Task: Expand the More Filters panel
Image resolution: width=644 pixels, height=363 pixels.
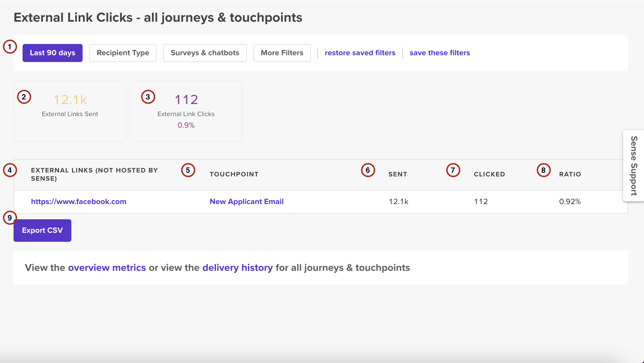Action: click(x=282, y=53)
